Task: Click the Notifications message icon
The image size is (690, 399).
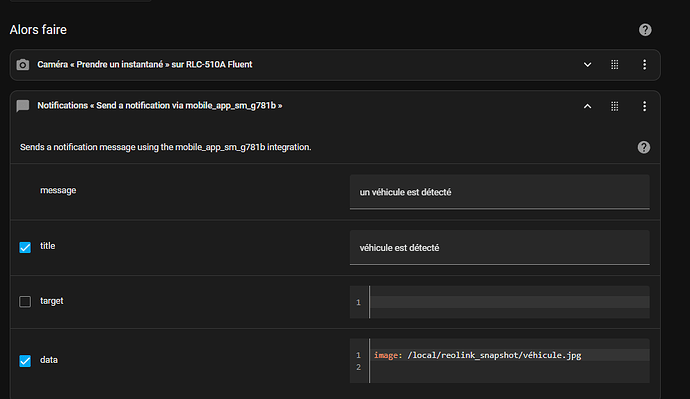Action: 23,106
